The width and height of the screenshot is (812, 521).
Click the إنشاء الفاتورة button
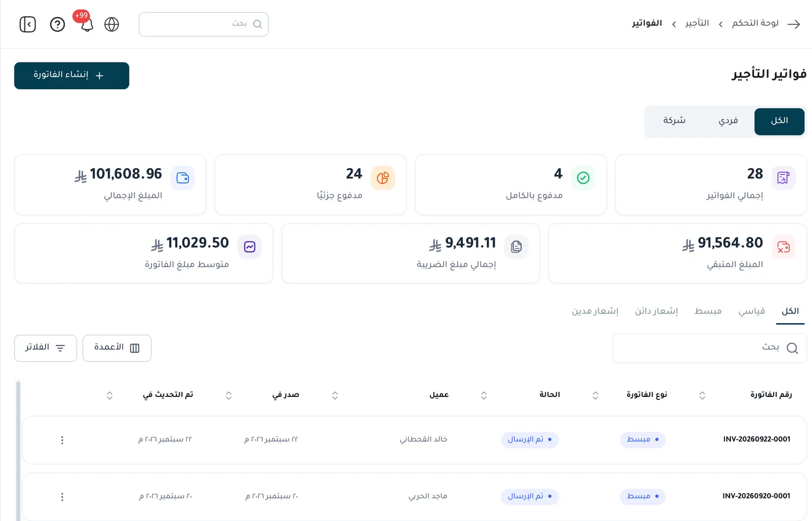pyautogui.click(x=71, y=76)
